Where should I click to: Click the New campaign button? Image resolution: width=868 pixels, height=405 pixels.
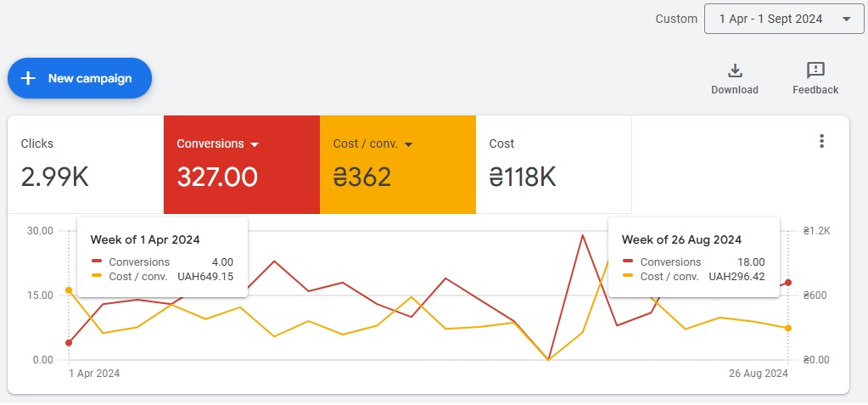tap(80, 78)
